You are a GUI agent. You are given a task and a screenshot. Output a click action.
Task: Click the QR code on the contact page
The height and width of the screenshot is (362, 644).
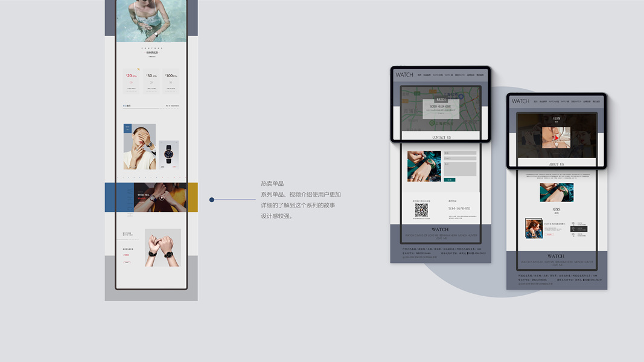[x=421, y=211]
